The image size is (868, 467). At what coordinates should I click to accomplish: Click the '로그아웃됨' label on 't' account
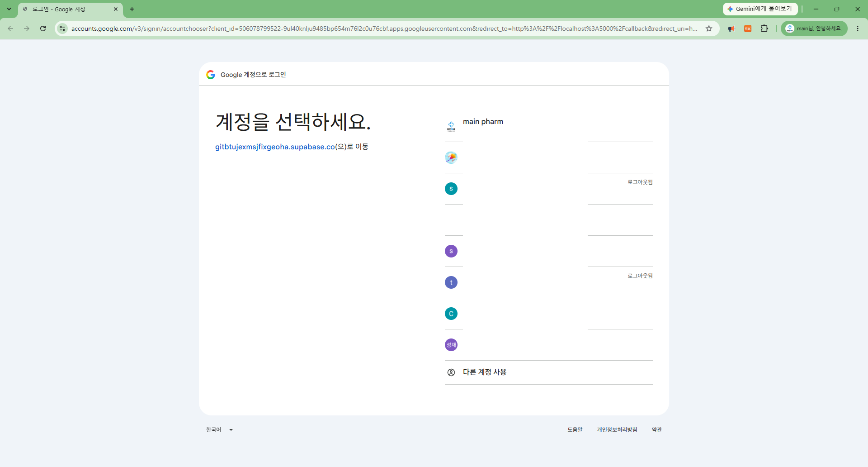coord(640,276)
